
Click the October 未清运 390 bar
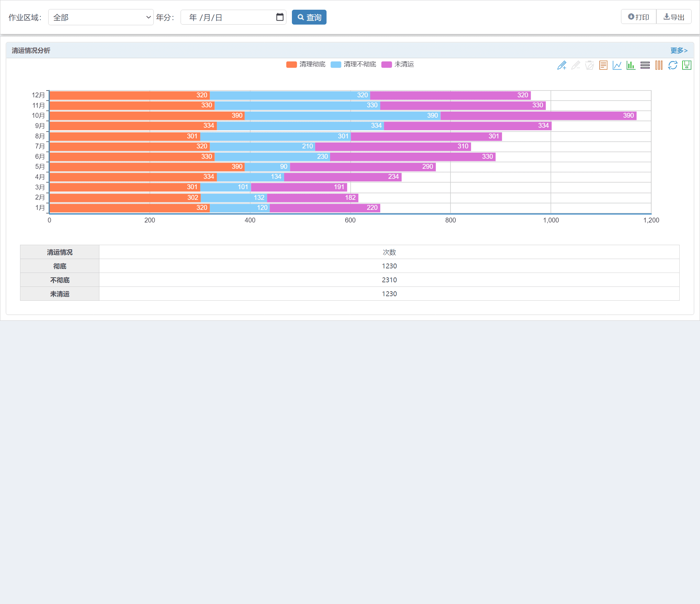click(x=538, y=115)
